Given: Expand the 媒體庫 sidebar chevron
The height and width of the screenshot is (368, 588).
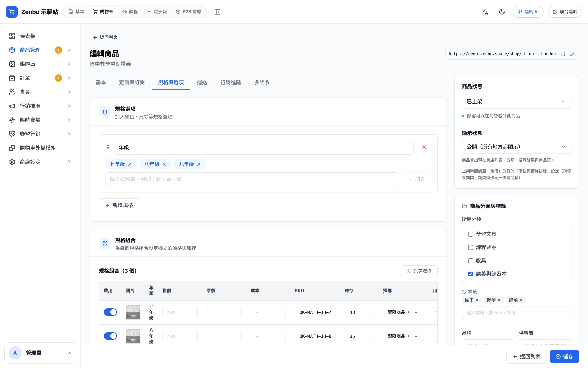Looking at the screenshot, I should click(69, 64).
